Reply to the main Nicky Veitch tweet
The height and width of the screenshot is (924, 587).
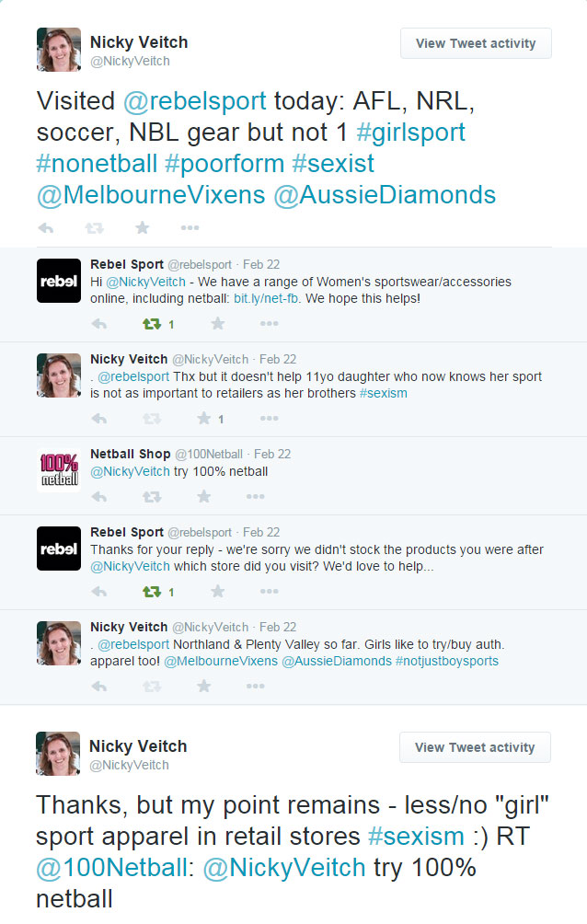[45, 227]
